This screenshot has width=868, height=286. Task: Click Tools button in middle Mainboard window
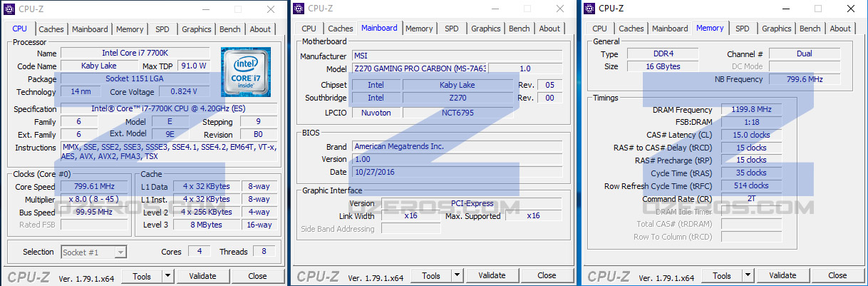point(431,275)
